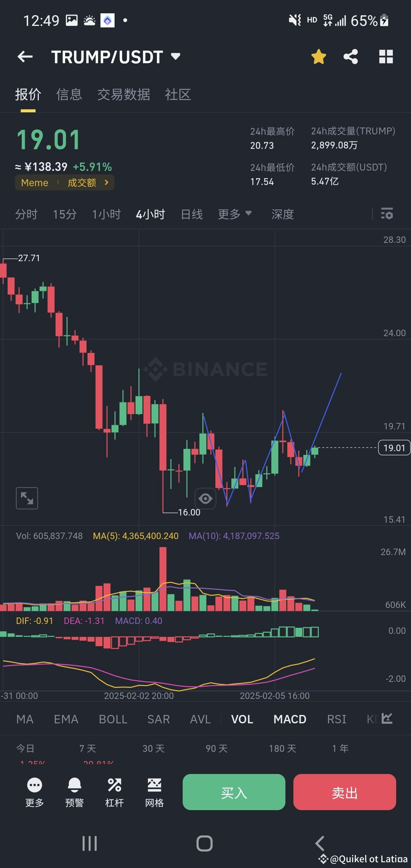Open the 网格 grid trading icon
This screenshot has height=868, width=411.
pyautogui.click(x=154, y=792)
